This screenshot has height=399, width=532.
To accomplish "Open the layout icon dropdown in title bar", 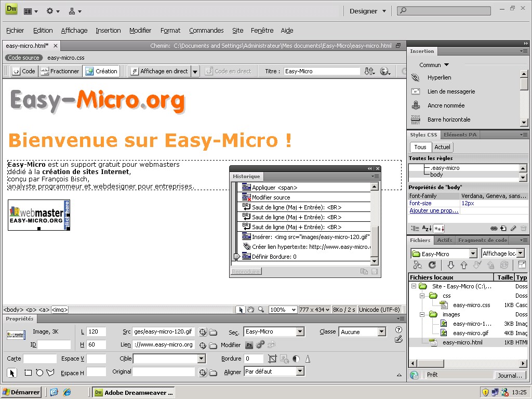I will click(31, 11).
